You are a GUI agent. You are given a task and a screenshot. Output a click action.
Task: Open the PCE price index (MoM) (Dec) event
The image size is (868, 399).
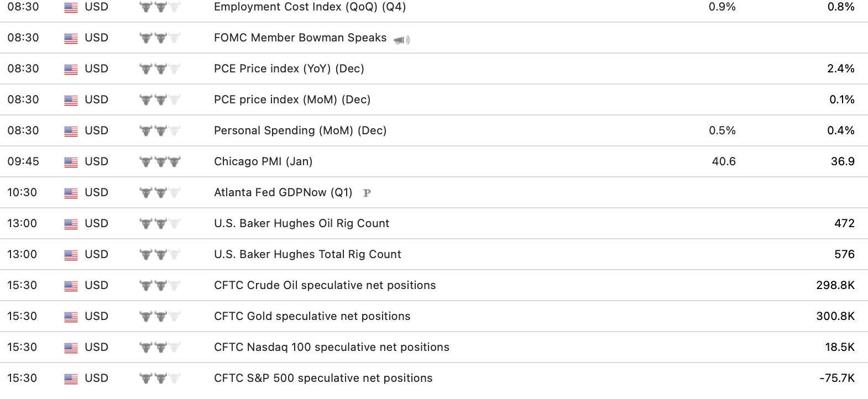pyautogui.click(x=292, y=99)
